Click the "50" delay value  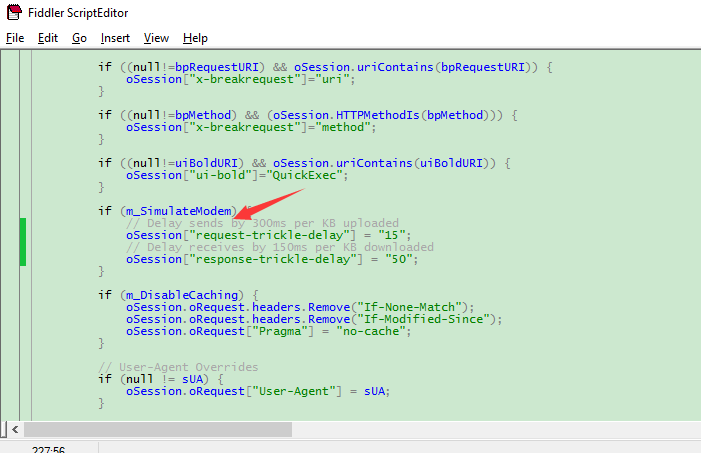(398, 259)
